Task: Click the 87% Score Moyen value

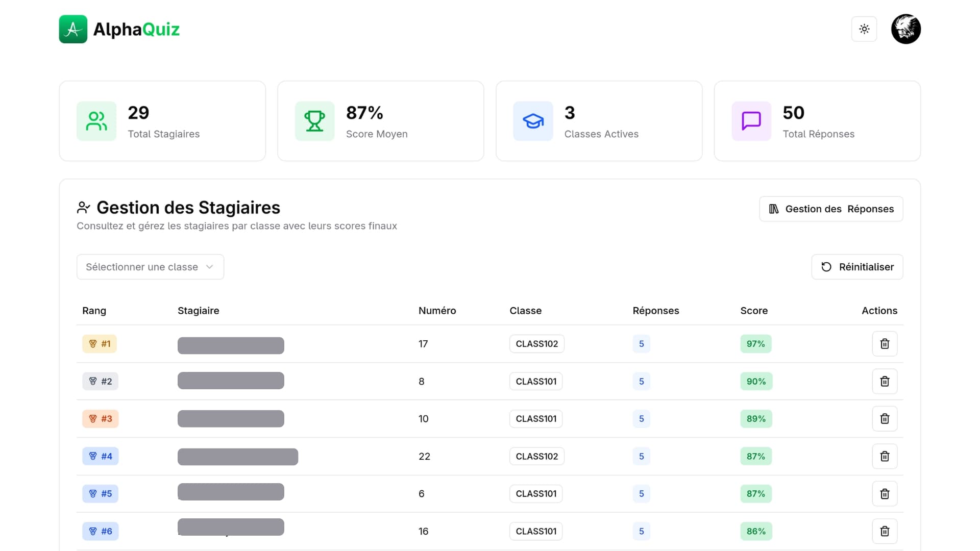Action: point(364,113)
